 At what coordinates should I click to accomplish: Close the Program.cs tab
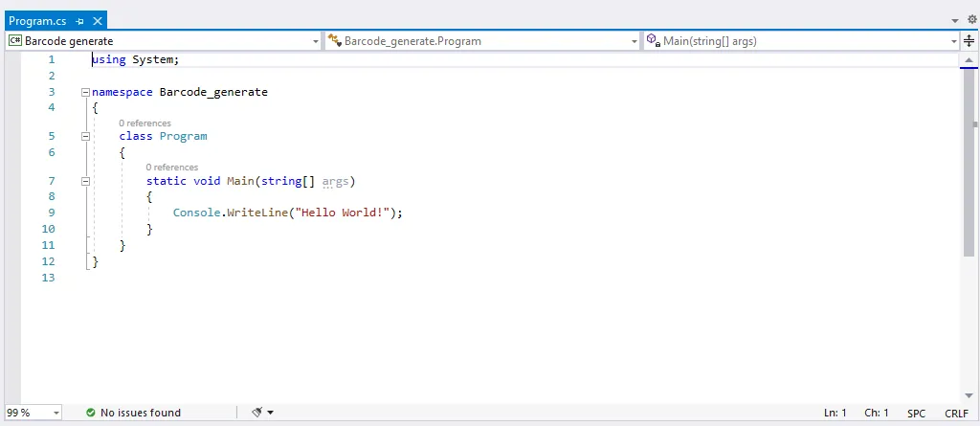pos(97,20)
